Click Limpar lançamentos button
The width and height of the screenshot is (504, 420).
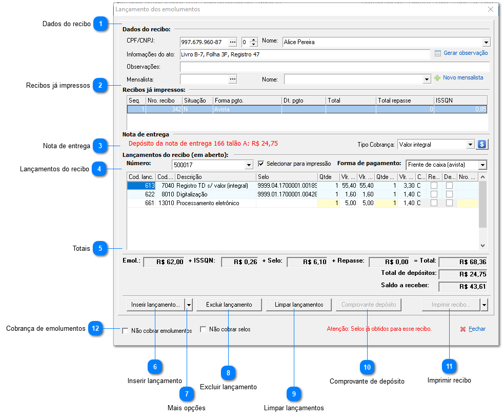pyautogui.click(x=299, y=305)
